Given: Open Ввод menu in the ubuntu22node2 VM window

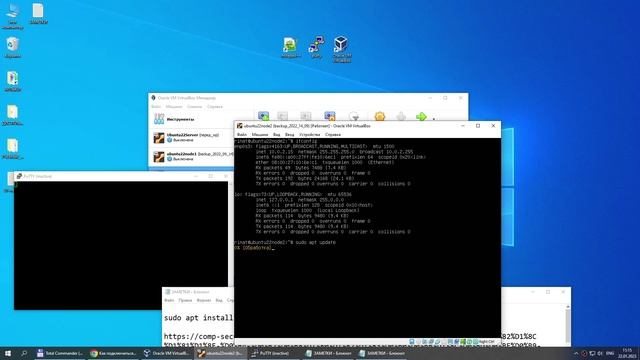Looking at the screenshot, I should [289, 134].
